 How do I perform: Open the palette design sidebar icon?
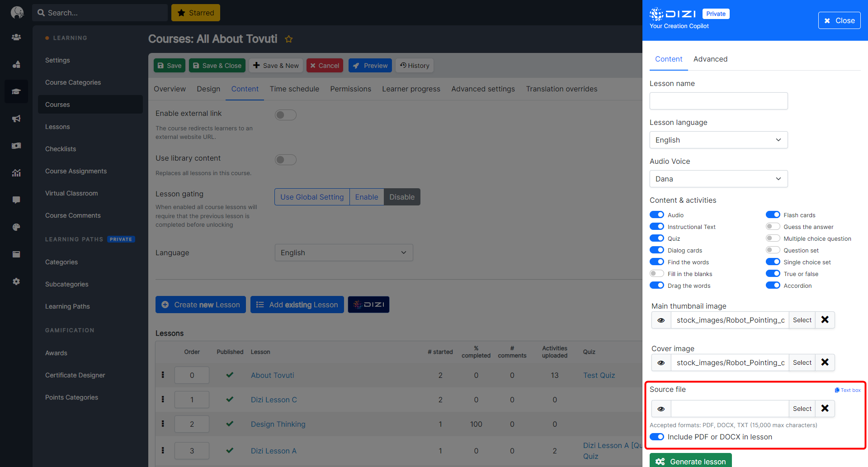coord(16,227)
